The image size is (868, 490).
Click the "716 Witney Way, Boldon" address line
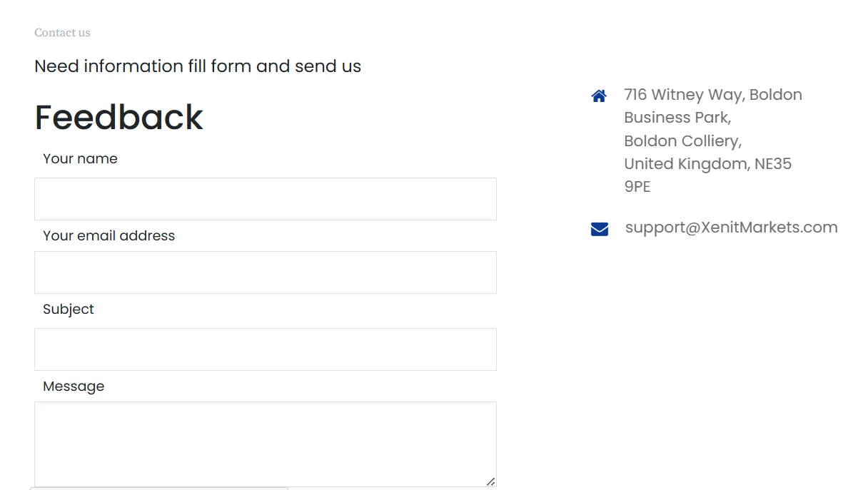(712, 95)
